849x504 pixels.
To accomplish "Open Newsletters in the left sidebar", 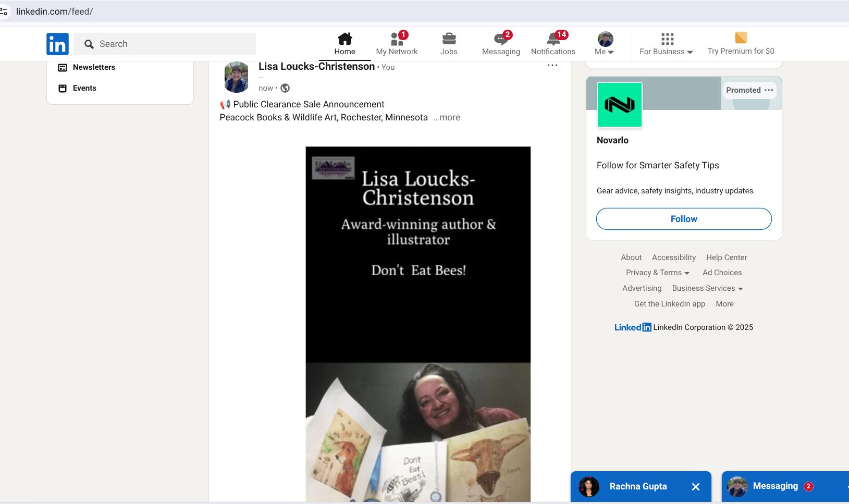I will [x=94, y=67].
